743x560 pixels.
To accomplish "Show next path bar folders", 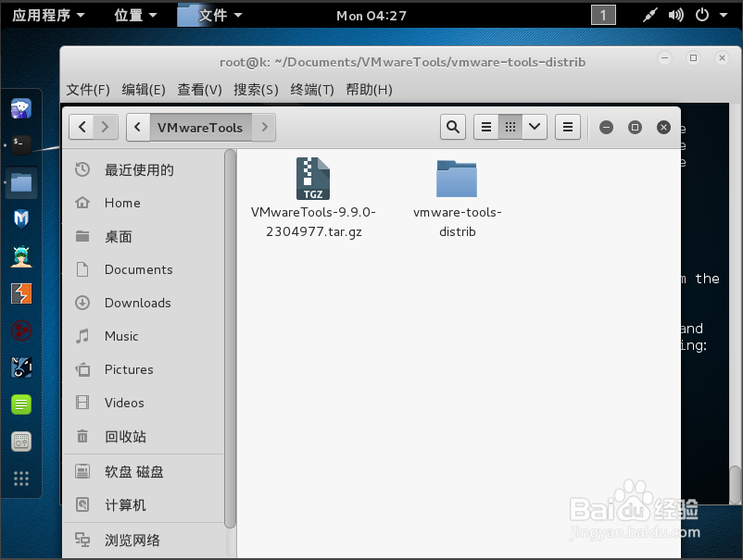I will coord(264,127).
